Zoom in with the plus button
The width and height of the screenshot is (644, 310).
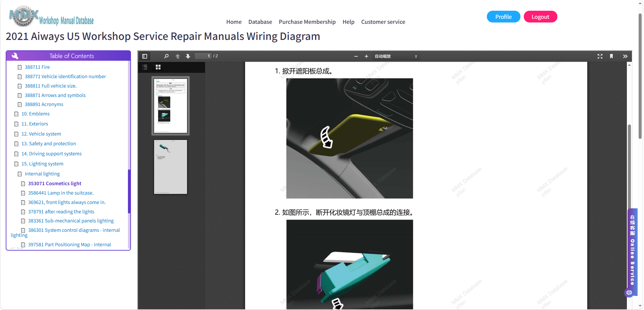pyautogui.click(x=366, y=56)
